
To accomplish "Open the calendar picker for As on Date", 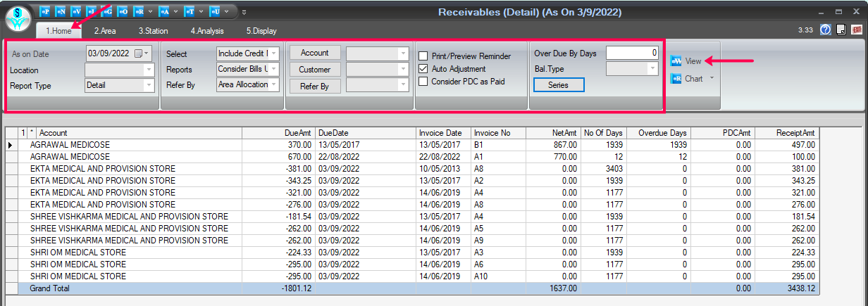I will 139,53.
